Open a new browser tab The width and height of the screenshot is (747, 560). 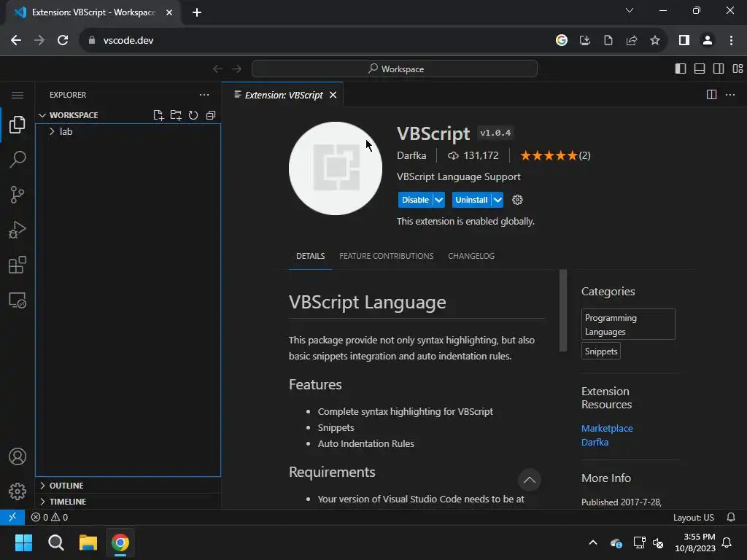197,12
